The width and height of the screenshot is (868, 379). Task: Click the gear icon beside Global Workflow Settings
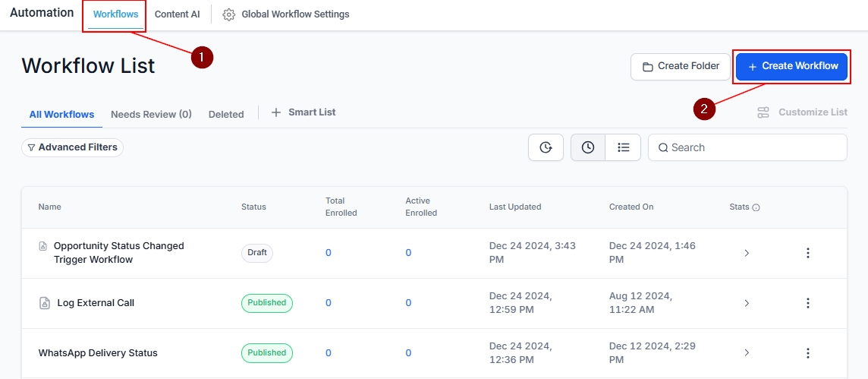(x=228, y=14)
